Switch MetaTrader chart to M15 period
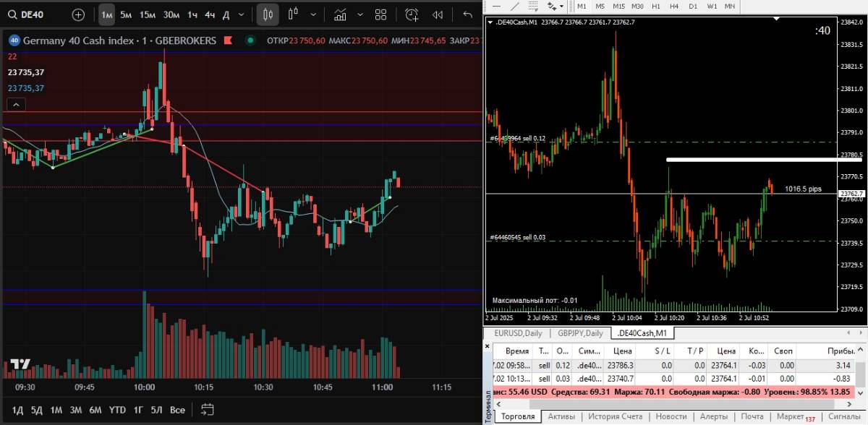The height and width of the screenshot is (425, 868). tap(618, 6)
